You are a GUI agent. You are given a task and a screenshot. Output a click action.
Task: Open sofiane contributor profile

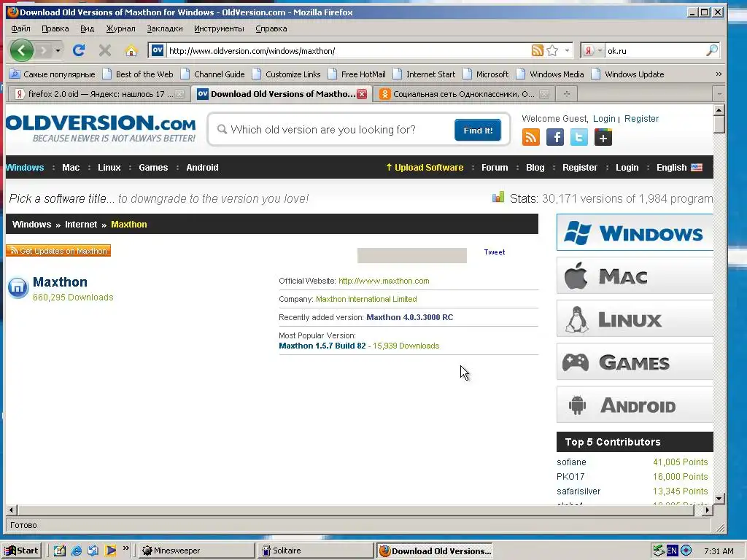571,462
